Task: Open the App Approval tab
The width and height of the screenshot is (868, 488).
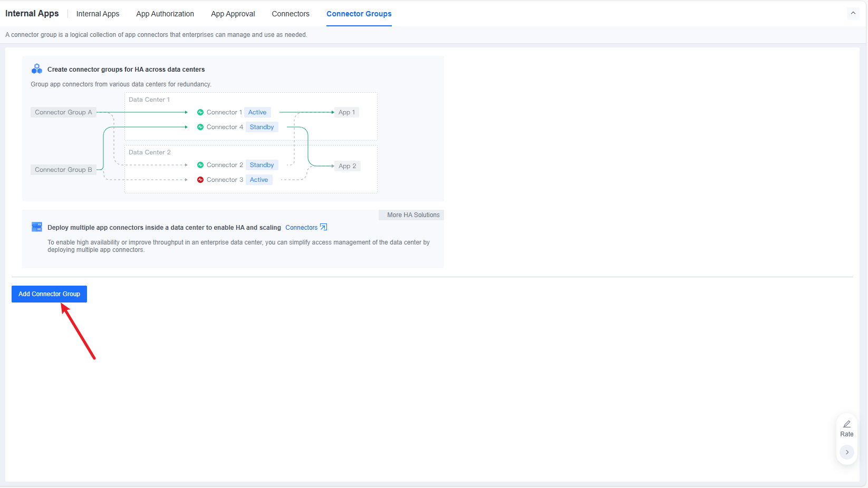Action: tap(233, 14)
